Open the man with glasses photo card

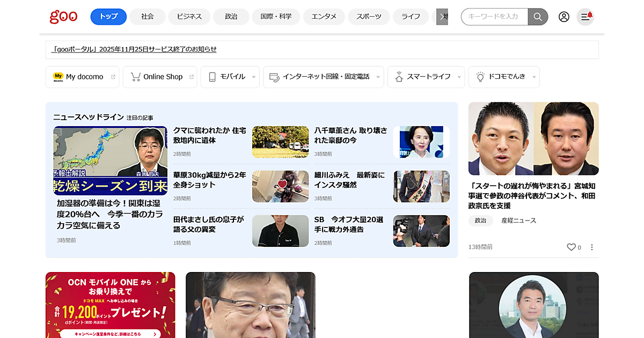coord(251,305)
